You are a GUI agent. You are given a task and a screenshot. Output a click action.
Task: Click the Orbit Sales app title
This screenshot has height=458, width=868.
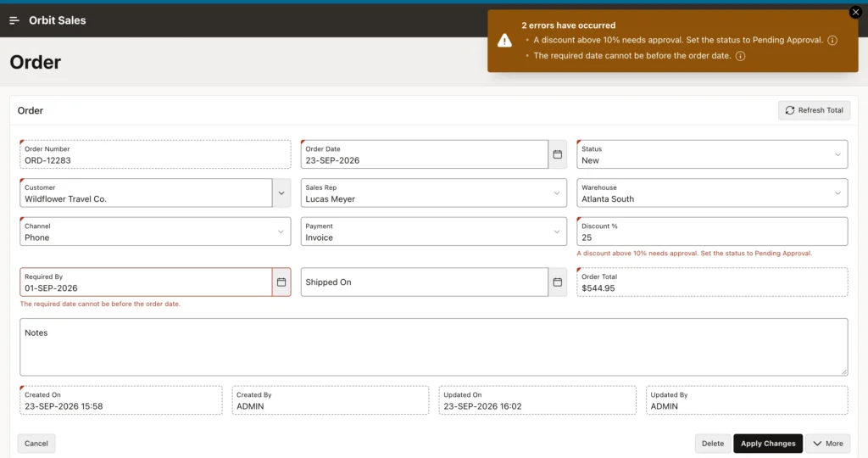click(x=58, y=20)
